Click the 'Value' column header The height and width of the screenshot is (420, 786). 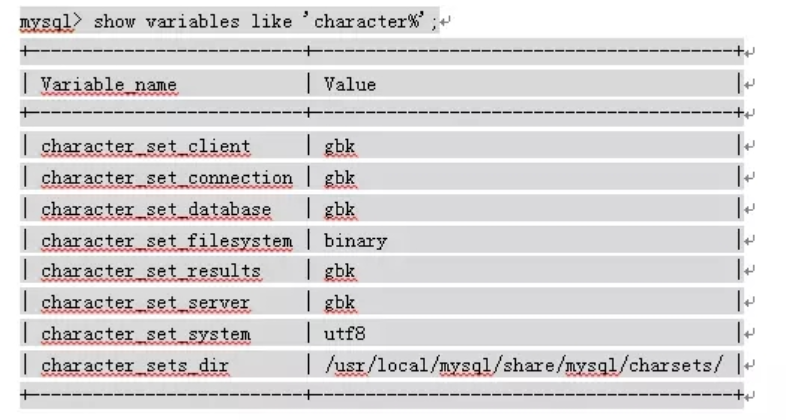[350, 84]
